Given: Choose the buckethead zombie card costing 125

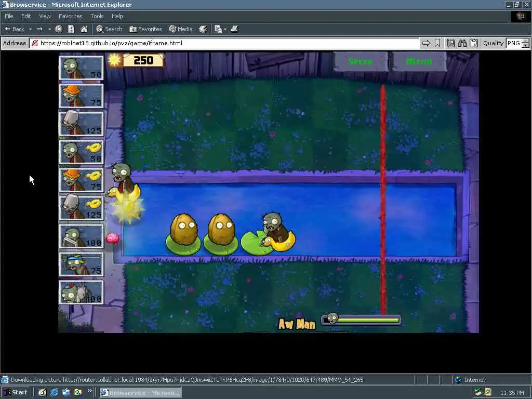Looking at the screenshot, I should tap(81, 124).
